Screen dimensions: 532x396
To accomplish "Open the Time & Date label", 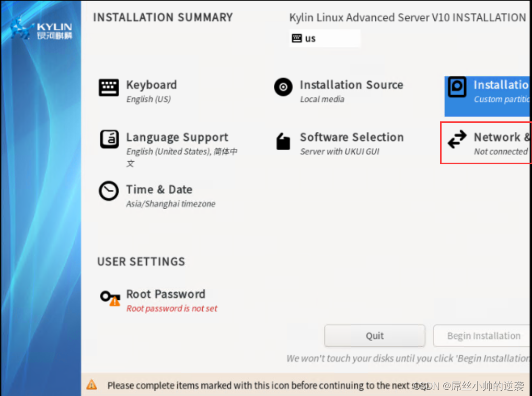I will click(x=159, y=189).
